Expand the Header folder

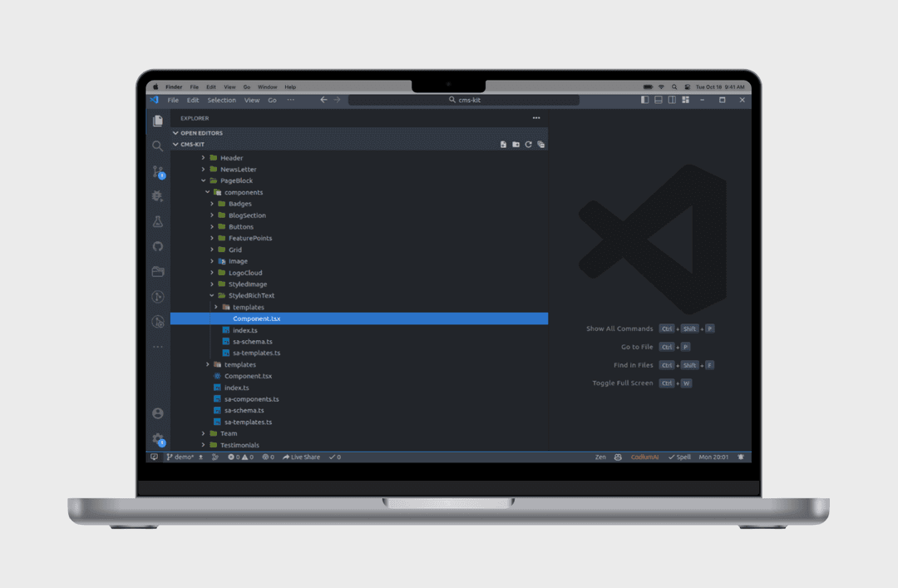point(359,157)
